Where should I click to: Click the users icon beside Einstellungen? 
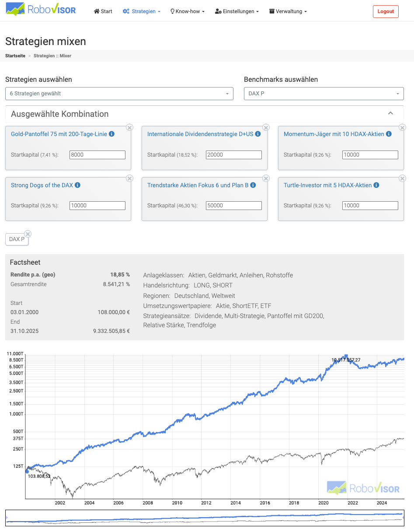218,11
